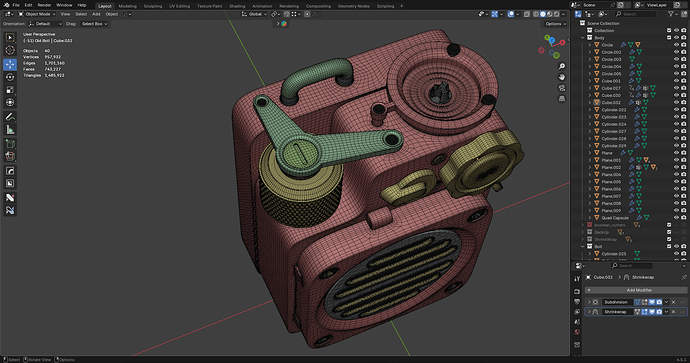
Task: Activate the Cursor tool
Action: click(10, 50)
